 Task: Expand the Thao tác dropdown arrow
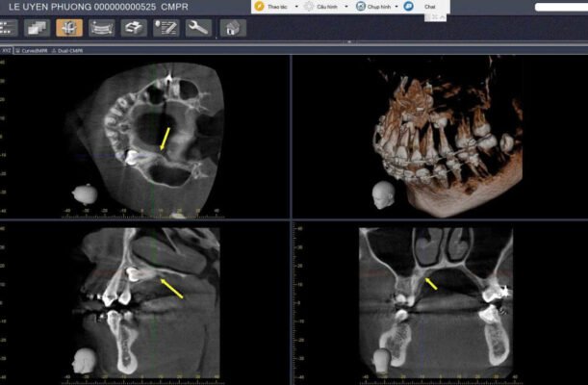(x=296, y=6)
